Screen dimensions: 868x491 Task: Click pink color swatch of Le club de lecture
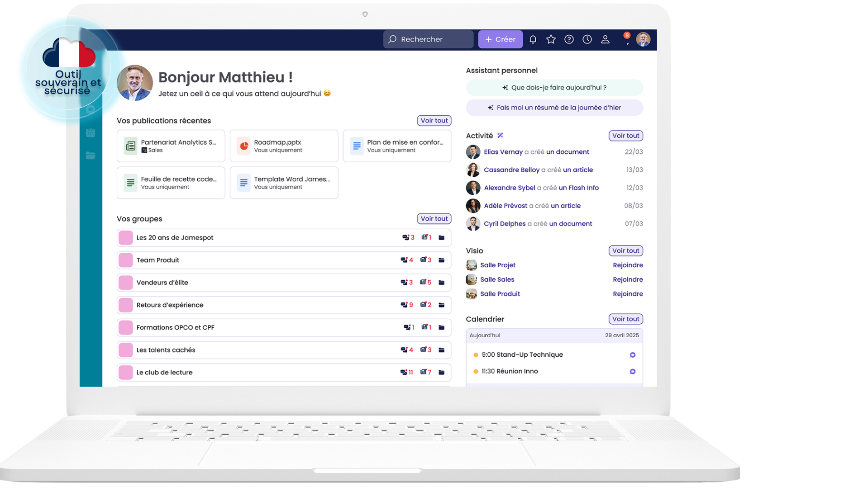pos(125,372)
